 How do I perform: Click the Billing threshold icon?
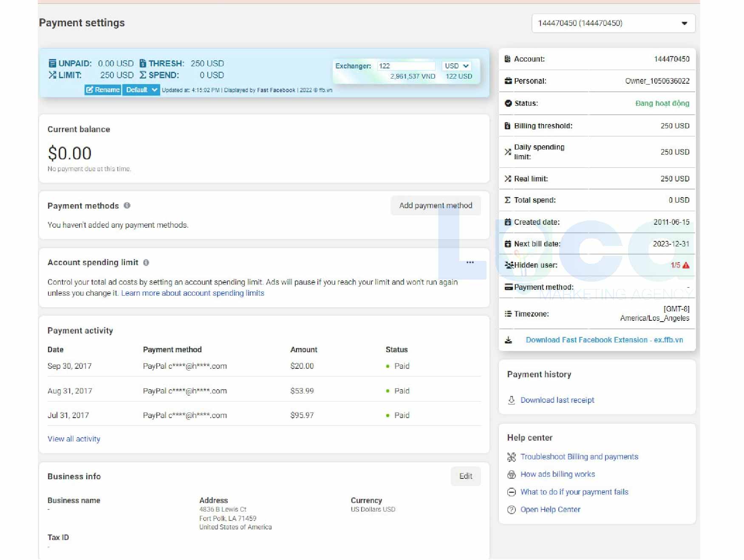507,126
